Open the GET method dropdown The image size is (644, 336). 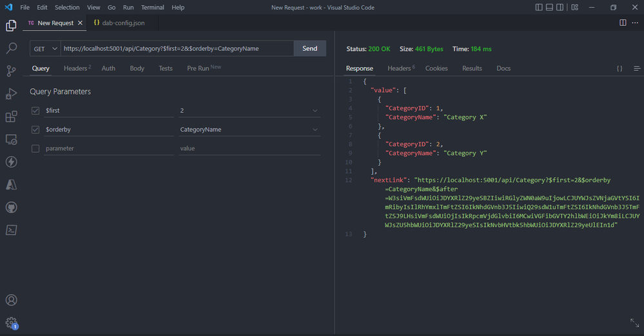tap(45, 48)
